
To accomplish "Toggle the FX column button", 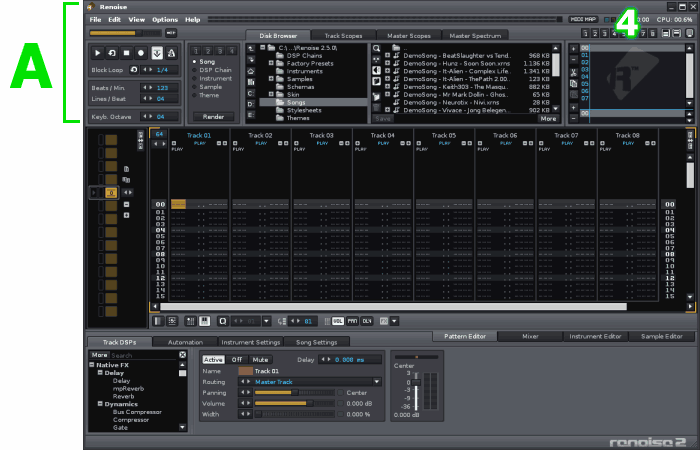I will coord(383,321).
